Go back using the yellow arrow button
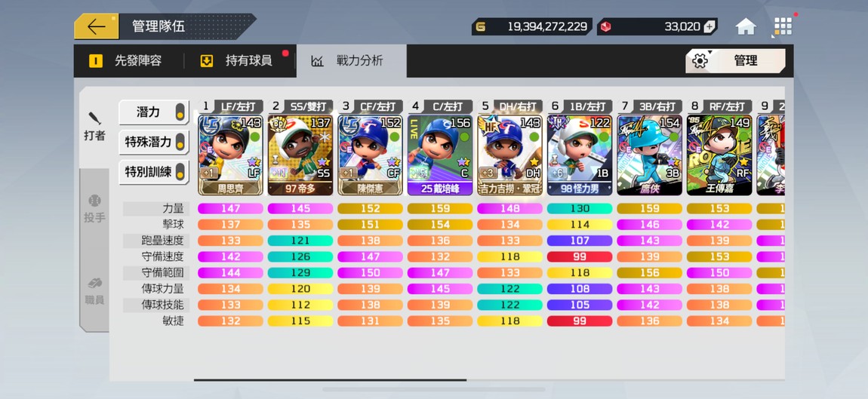868x399 pixels. 97,26
